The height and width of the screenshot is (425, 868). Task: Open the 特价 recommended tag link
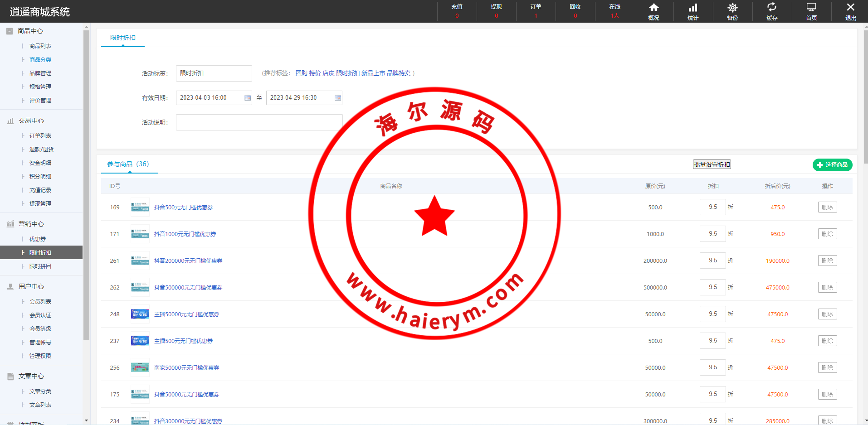pyautogui.click(x=315, y=73)
